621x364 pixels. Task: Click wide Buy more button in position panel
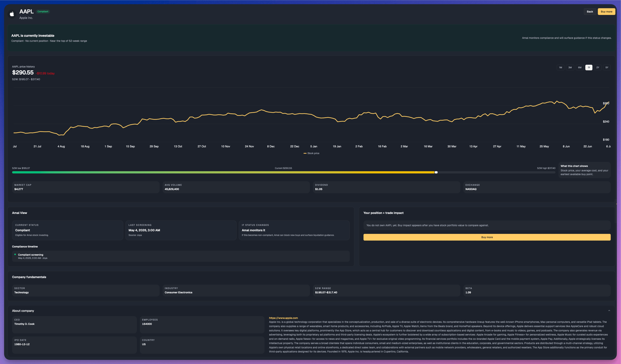pyautogui.click(x=487, y=237)
